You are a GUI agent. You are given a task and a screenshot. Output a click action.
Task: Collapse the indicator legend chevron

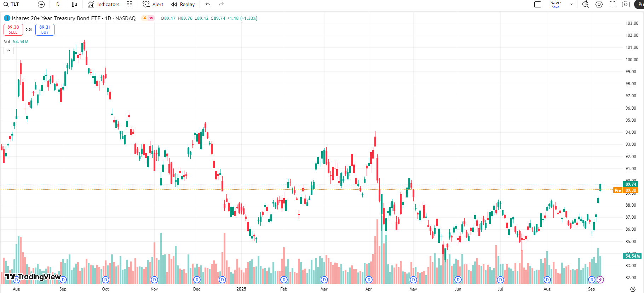(x=8, y=51)
